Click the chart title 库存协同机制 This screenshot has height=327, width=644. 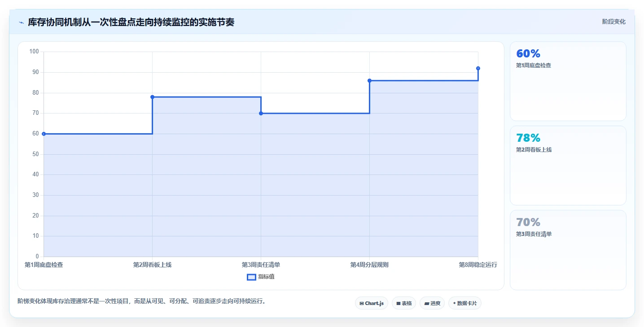[x=131, y=22]
